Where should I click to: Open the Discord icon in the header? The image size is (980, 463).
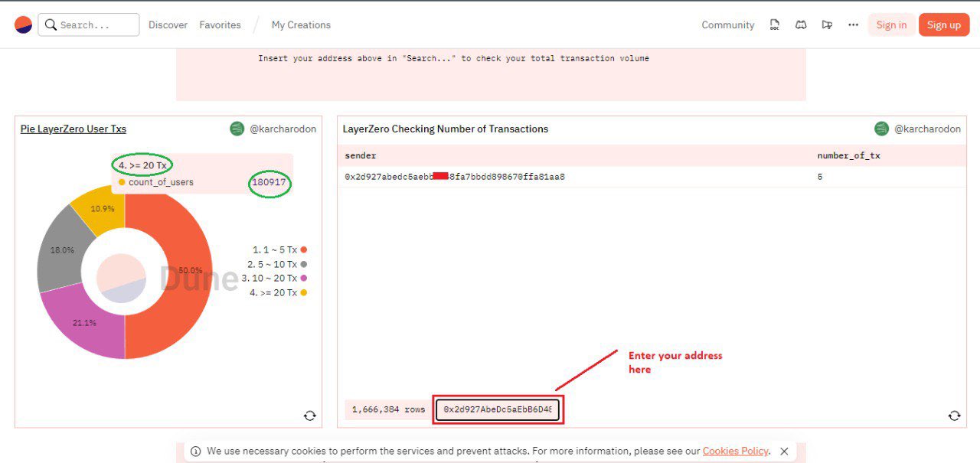(801, 24)
